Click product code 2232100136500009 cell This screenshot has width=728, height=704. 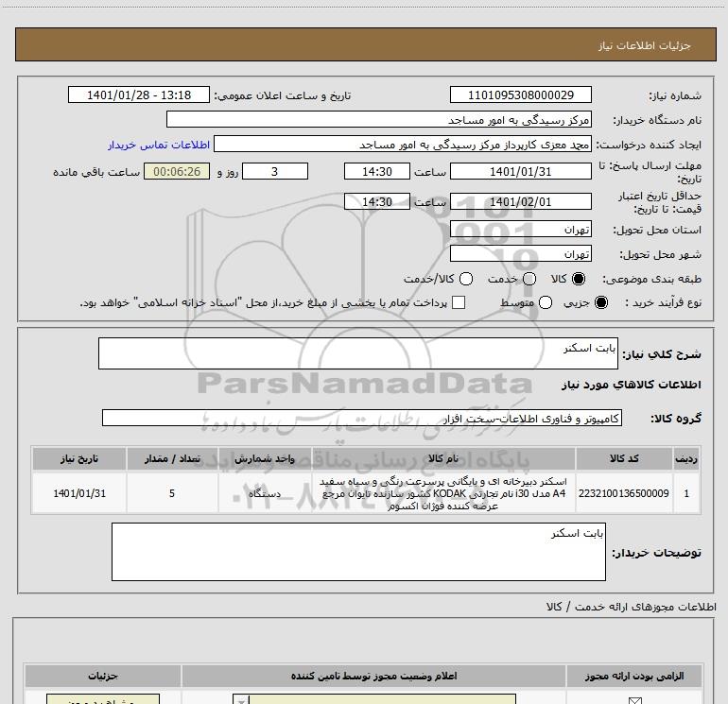(624, 493)
